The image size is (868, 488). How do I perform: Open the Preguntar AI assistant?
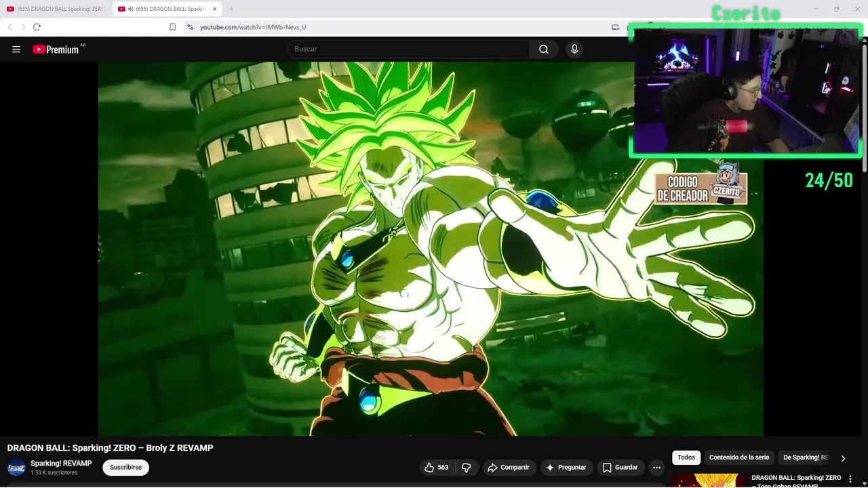click(567, 467)
